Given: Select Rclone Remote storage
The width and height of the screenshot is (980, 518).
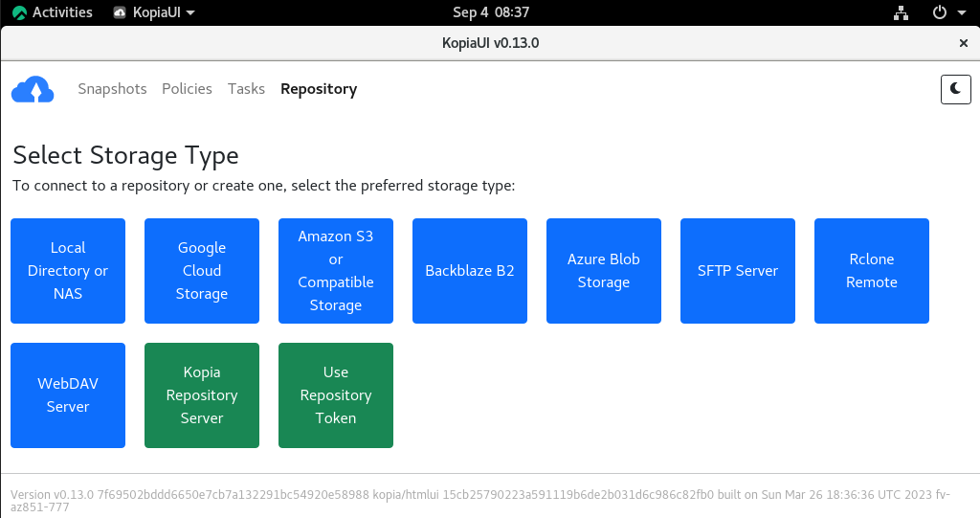Looking at the screenshot, I should 872,271.
